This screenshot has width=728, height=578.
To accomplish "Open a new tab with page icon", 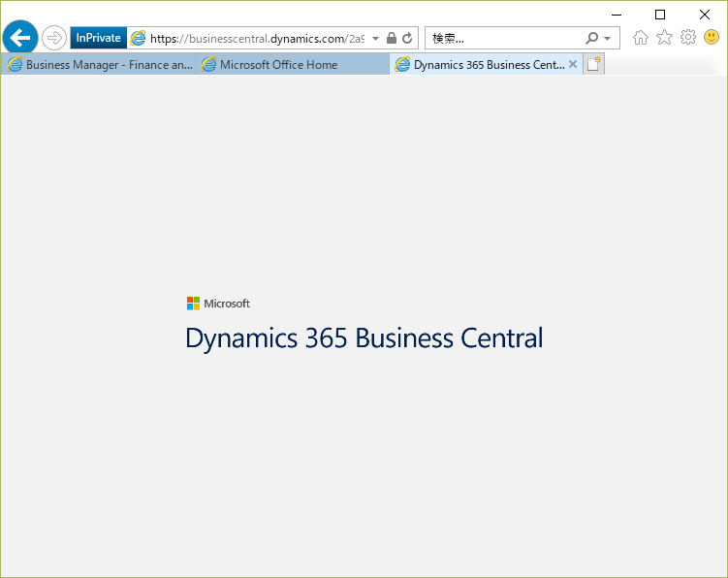I will pos(594,64).
